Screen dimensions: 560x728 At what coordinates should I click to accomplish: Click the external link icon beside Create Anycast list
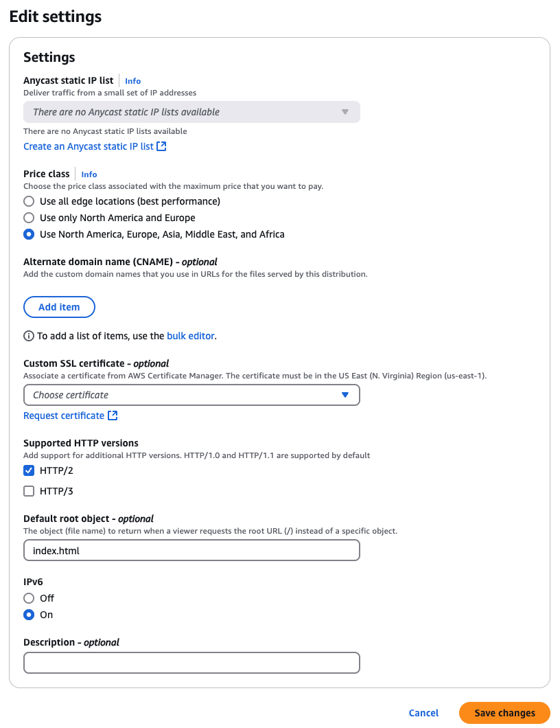coord(162,146)
